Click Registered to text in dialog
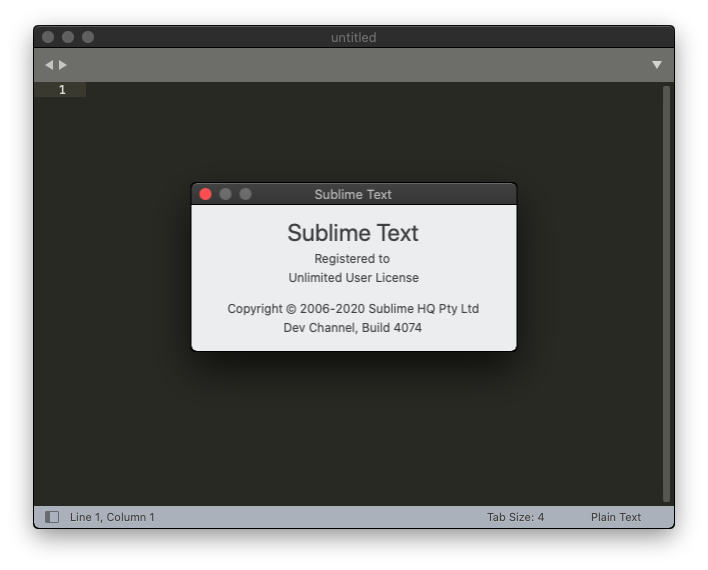This screenshot has width=708, height=570. click(x=352, y=258)
